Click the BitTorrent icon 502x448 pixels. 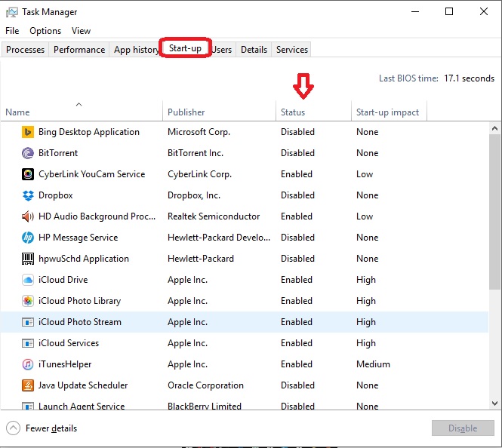[x=28, y=153]
